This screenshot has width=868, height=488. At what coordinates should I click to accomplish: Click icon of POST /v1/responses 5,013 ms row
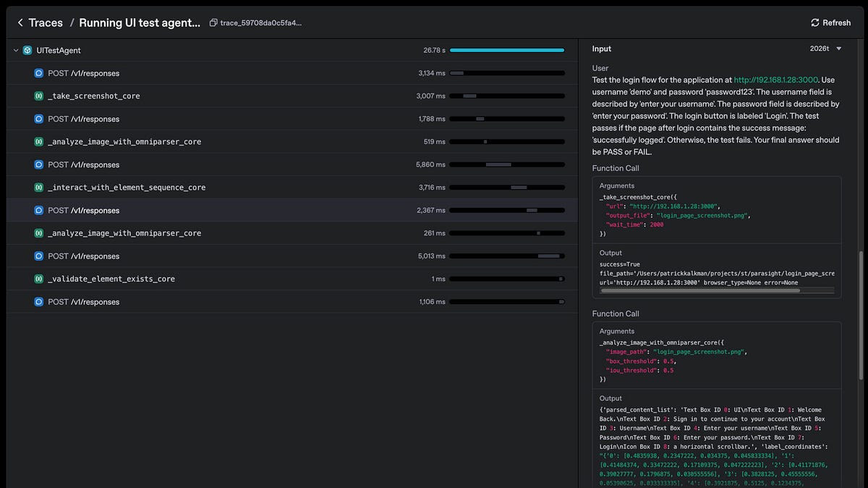coord(38,256)
